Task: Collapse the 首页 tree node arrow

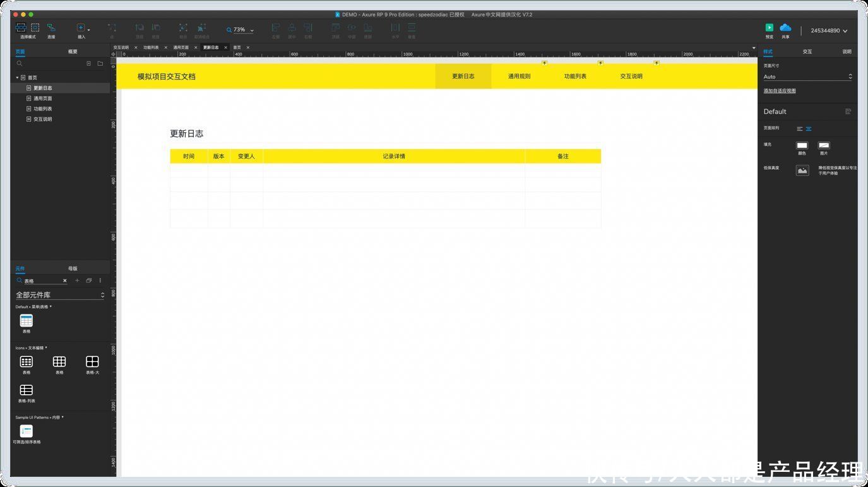Action: (17, 78)
